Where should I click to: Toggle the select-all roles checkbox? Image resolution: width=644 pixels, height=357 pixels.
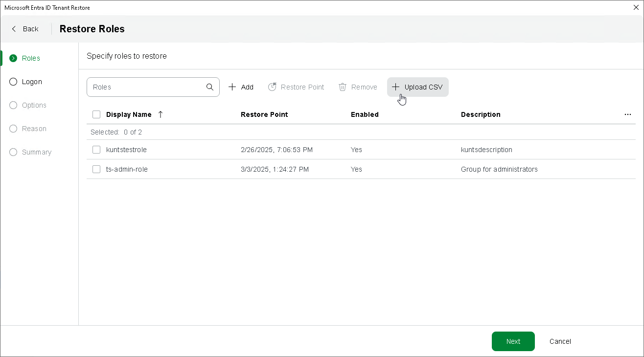pos(96,114)
